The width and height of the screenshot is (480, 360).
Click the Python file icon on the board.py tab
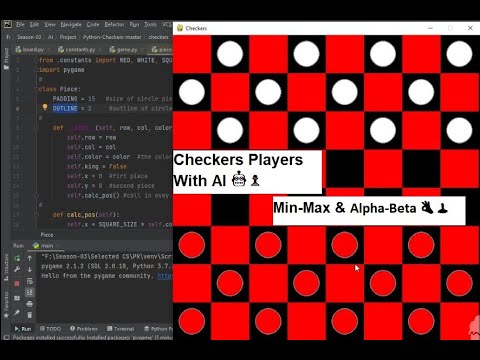pos(18,50)
